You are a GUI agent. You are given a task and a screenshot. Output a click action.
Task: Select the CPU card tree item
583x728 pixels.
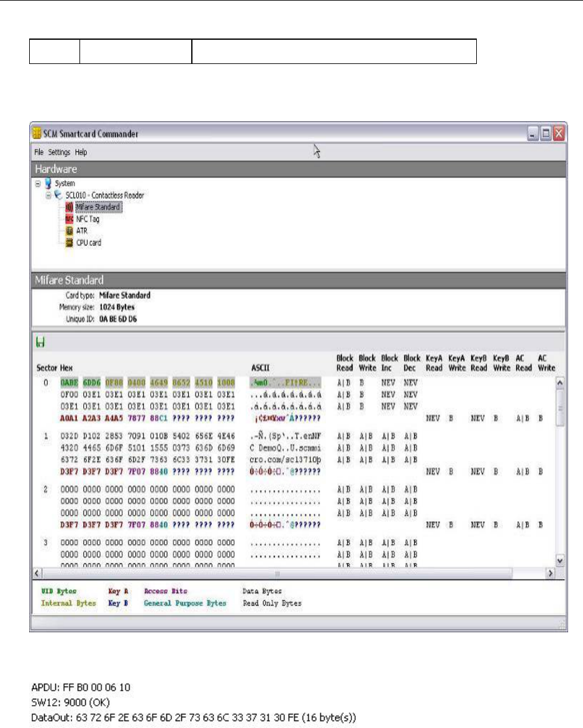tap(89, 242)
